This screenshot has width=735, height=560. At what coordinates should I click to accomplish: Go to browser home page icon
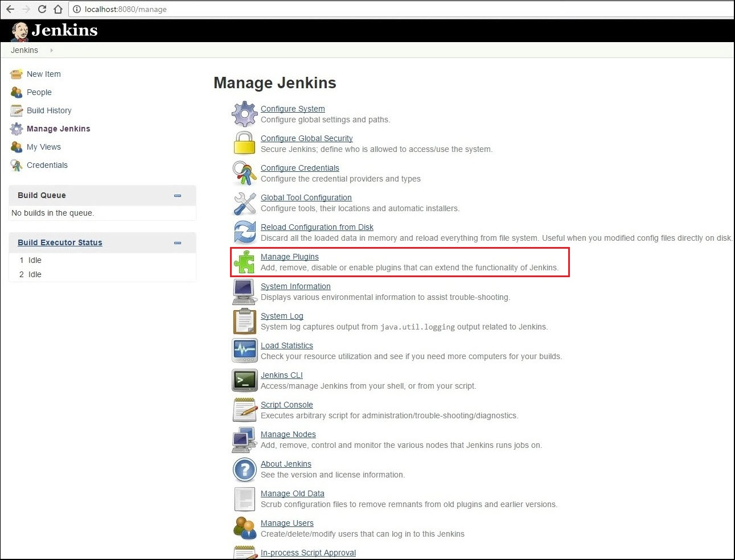click(x=58, y=9)
